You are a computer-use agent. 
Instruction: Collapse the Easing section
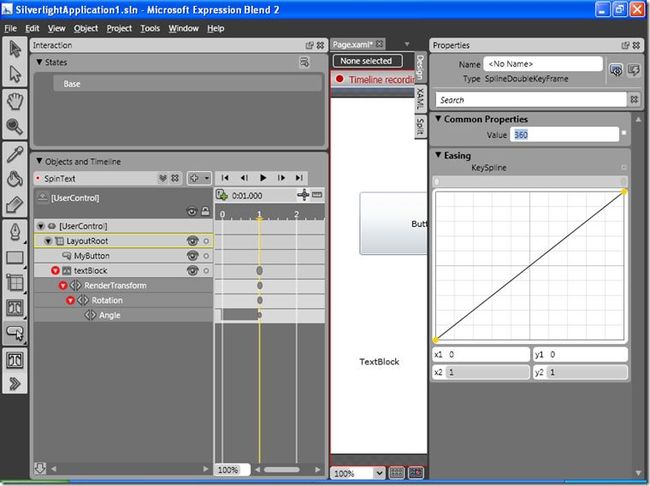coord(438,155)
